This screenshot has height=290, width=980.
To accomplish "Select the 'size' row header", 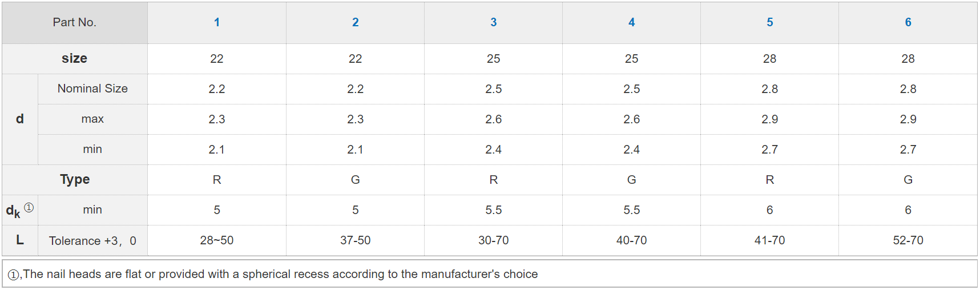I will pyautogui.click(x=74, y=58).
